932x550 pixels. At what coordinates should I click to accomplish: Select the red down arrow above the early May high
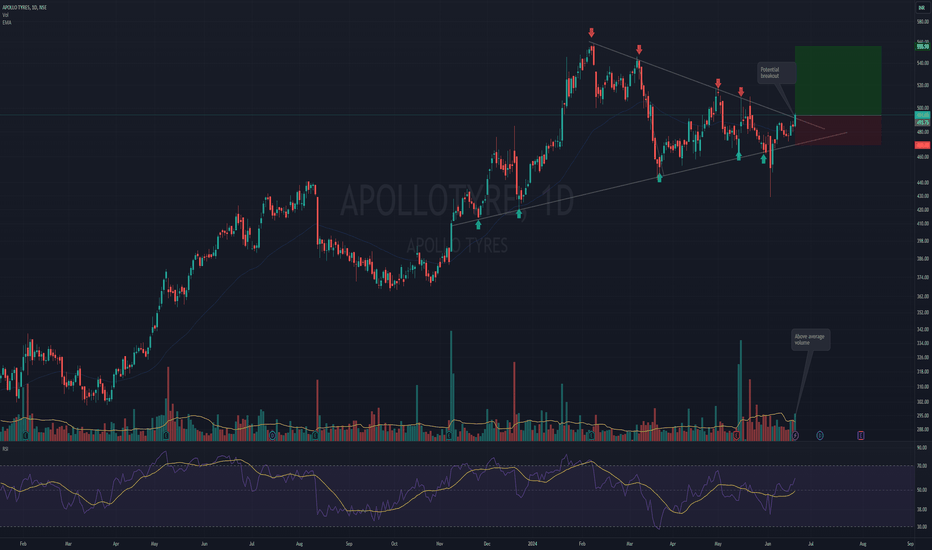(x=718, y=83)
